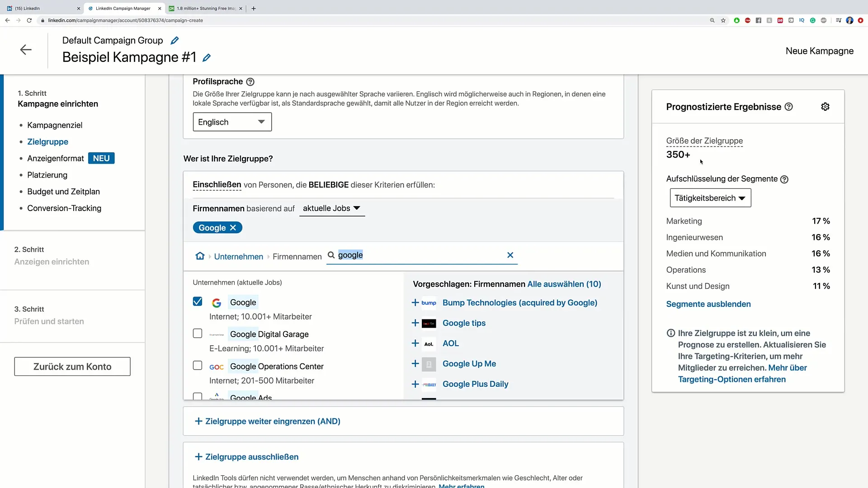868x488 pixels.
Task: Open the Englisch profile language dropdown
Action: 232,122
